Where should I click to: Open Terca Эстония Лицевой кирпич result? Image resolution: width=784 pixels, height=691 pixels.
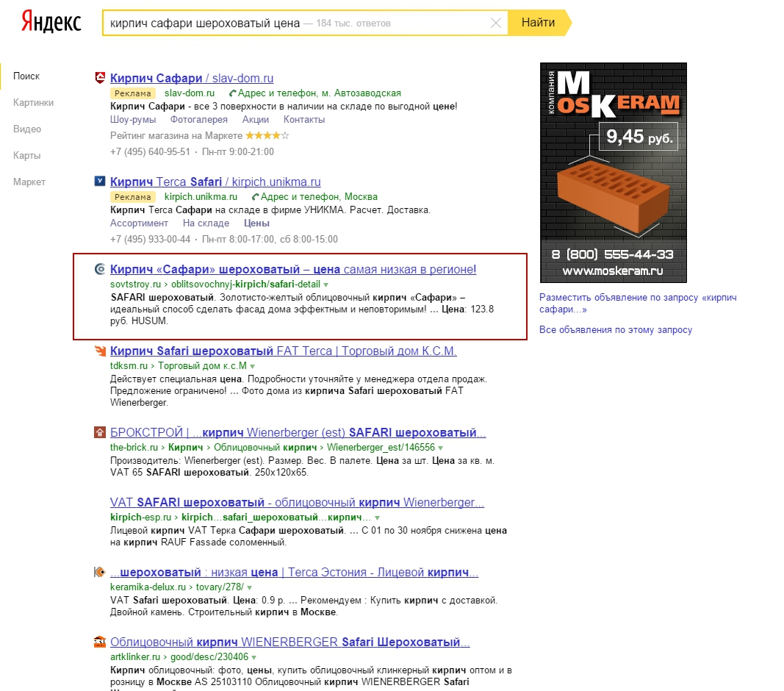point(294,572)
